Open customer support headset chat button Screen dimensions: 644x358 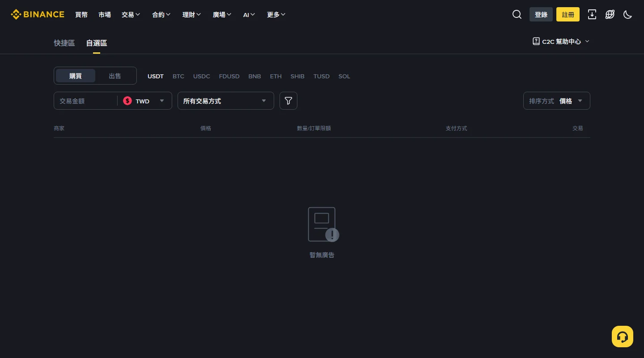(x=623, y=337)
